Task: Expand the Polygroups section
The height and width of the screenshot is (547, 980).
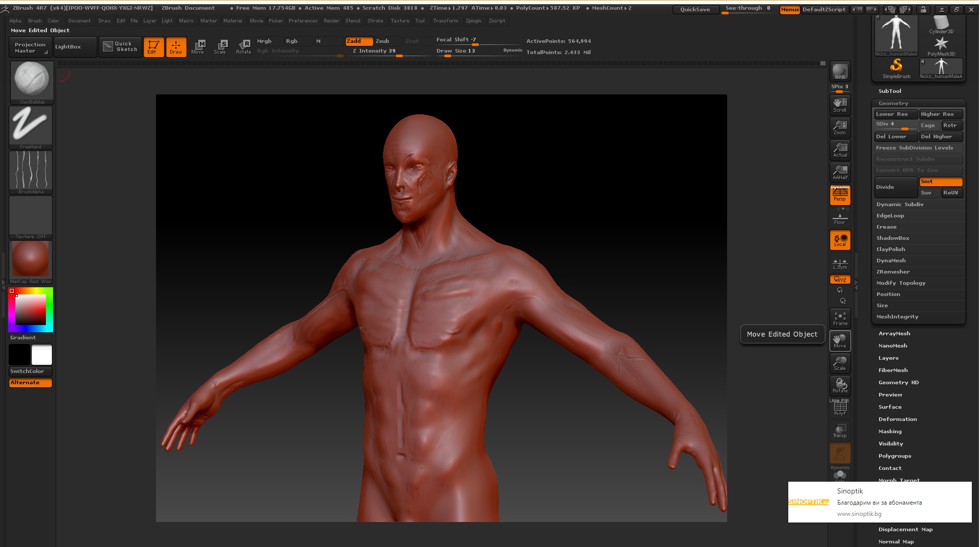Action: point(895,456)
